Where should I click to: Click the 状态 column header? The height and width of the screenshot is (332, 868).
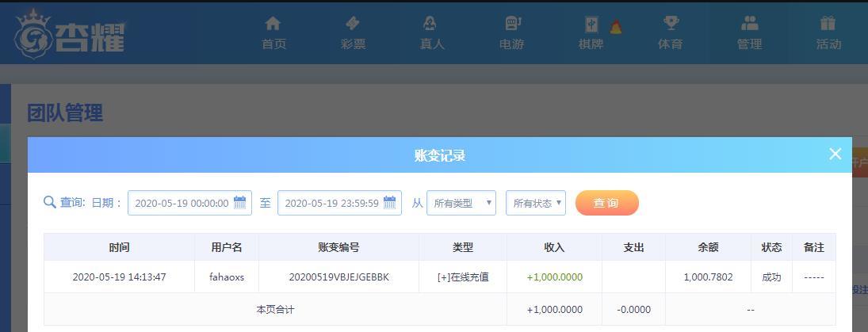tap(771, 247)
